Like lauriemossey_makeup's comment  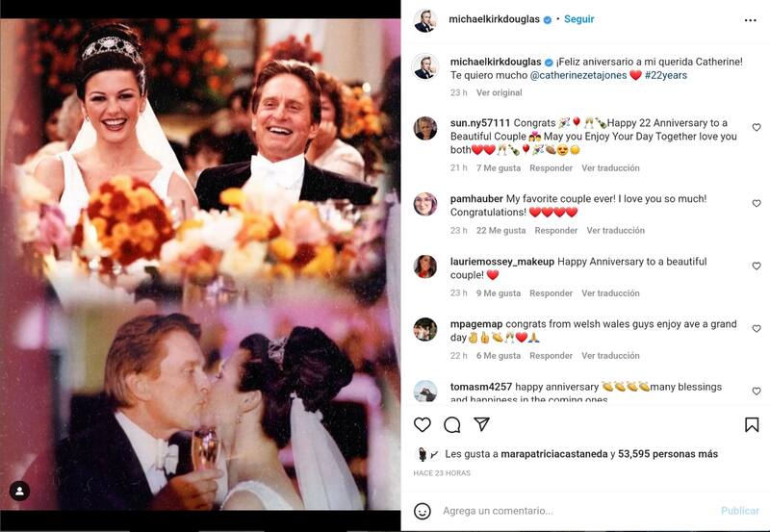pyautogui.click(x=756, y=266)
